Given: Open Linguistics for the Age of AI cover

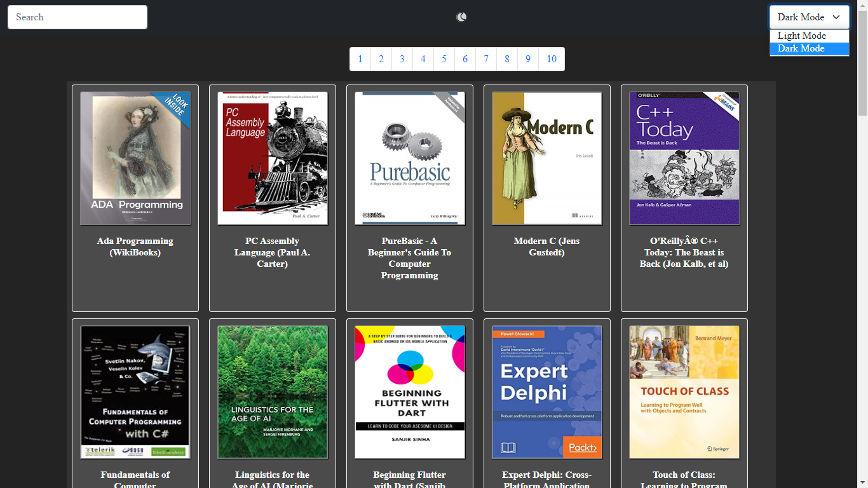Looking at the screenshot, I should pyautogui.click(x=273, y=392).
